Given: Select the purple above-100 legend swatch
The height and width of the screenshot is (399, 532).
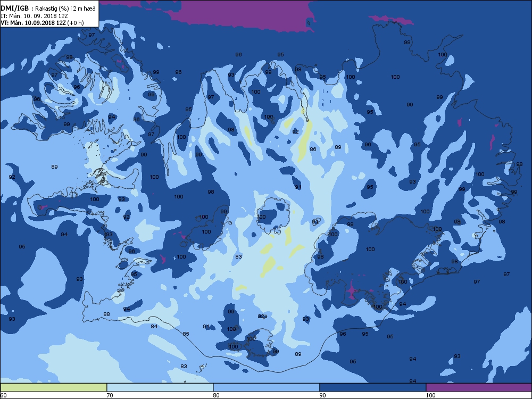Looking at the screenshot, I should (x=479, y=387).
